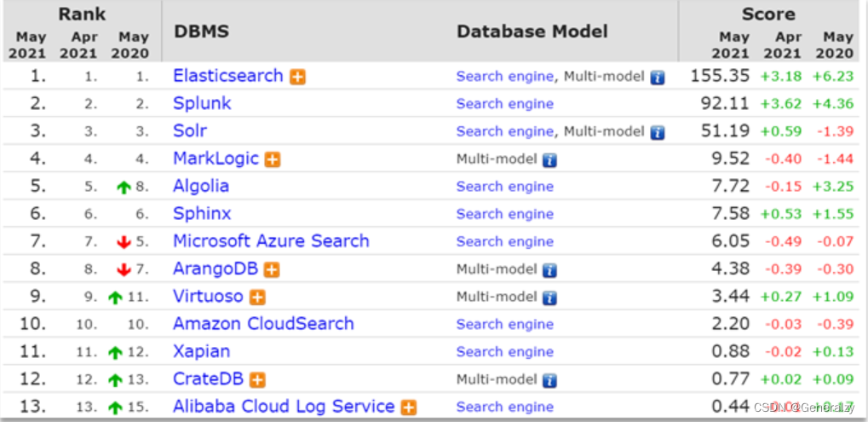Click the green up arrow in the CrateDB row
868x422 pixels.
coord(115,380)
